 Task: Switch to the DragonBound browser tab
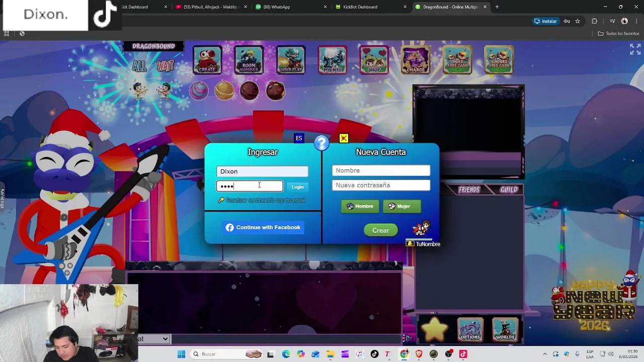(x=450, y=7)
